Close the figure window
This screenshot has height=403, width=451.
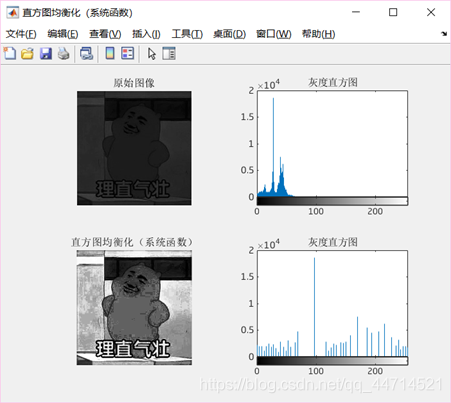(431, 12)
